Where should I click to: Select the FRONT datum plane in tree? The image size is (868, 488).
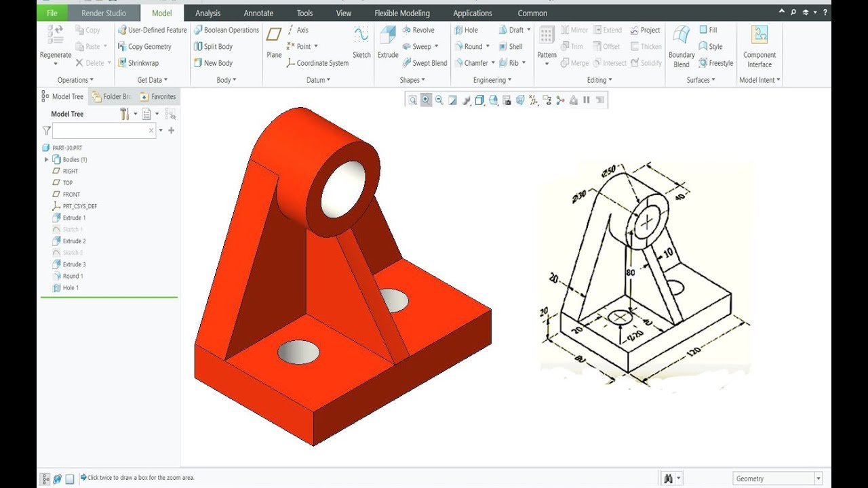click(x=66, y=195)
